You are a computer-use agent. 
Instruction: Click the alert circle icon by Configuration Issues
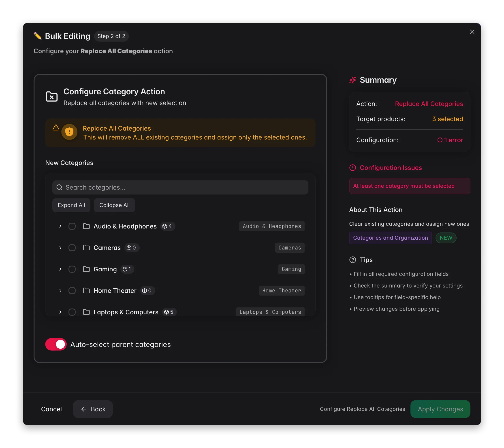pyautogui.click(x=353, y=168)
